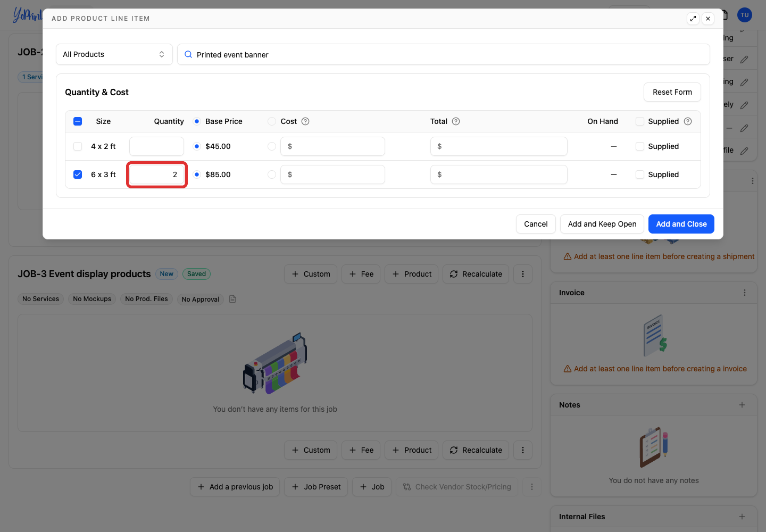Click the edit pencil beside 'ser'
This screenshot has width=766, height=532.
(744, 59)
